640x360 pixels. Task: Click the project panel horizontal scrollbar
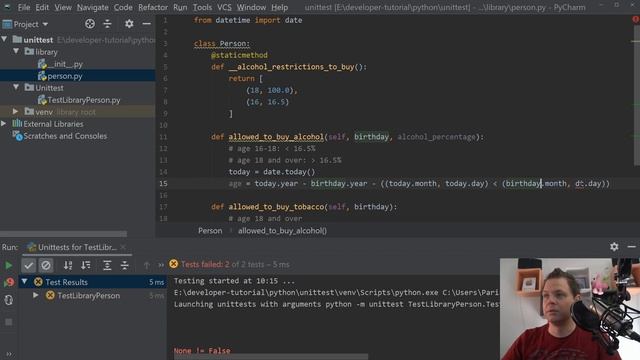63,234
